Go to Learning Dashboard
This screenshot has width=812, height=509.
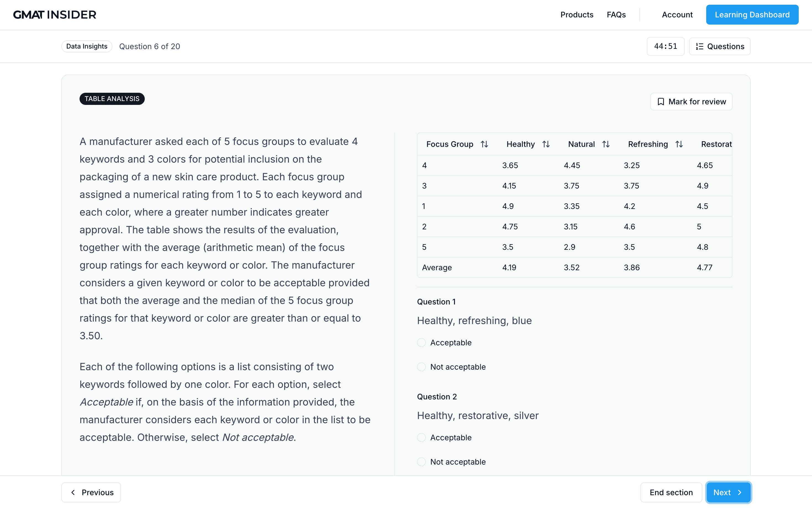752,15
